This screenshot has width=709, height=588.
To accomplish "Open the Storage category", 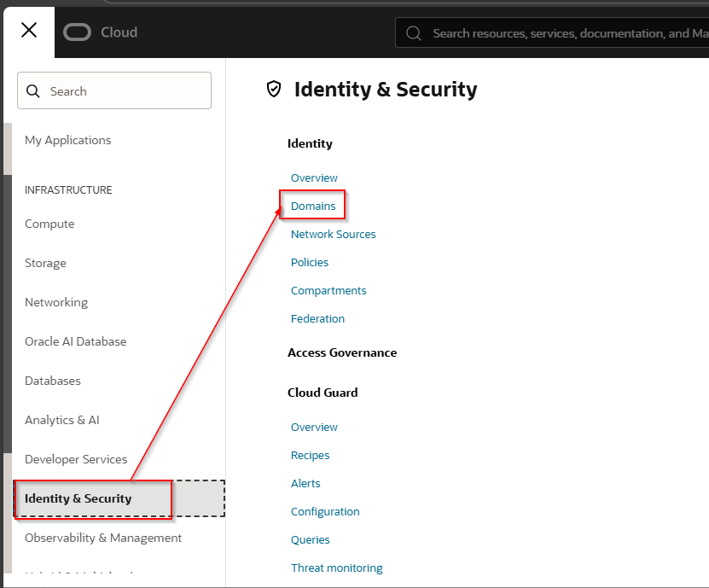I will [x=45, y=263].
